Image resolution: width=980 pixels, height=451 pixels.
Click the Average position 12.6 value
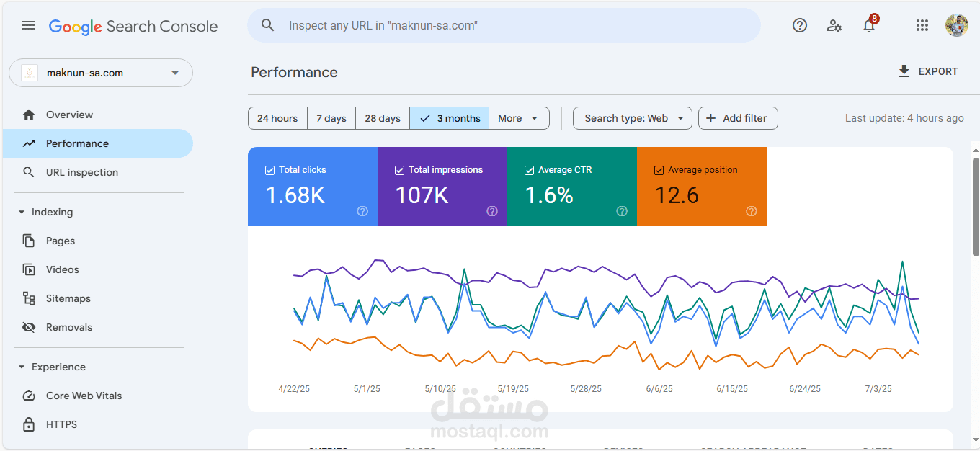click(677, 195)
